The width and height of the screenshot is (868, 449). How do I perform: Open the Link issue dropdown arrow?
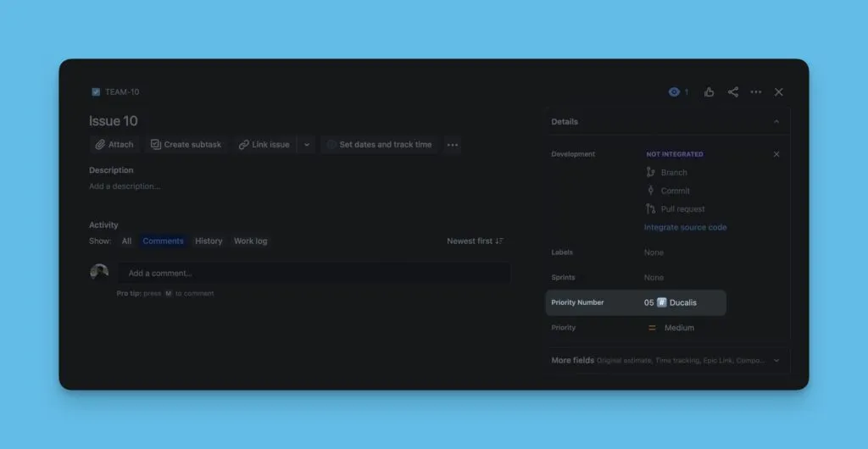pyautogui.click(x=307, y=145)
